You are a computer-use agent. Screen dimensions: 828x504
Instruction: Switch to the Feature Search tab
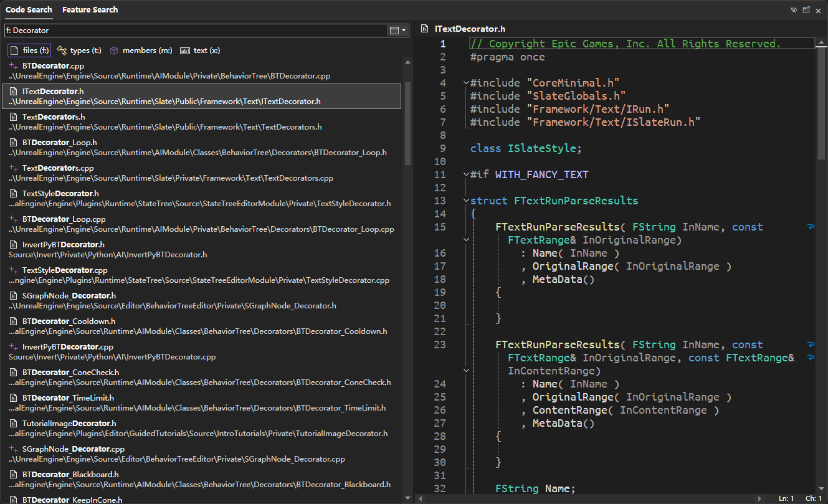click(x=90, y=10)
